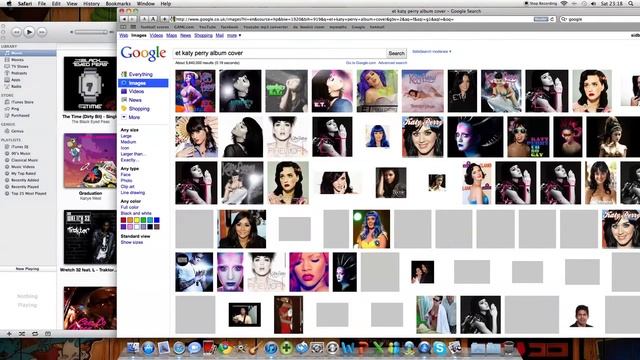This screenshot has width=640, height=360.
Task: Click the Google Search button
Action: pos(396,53)
